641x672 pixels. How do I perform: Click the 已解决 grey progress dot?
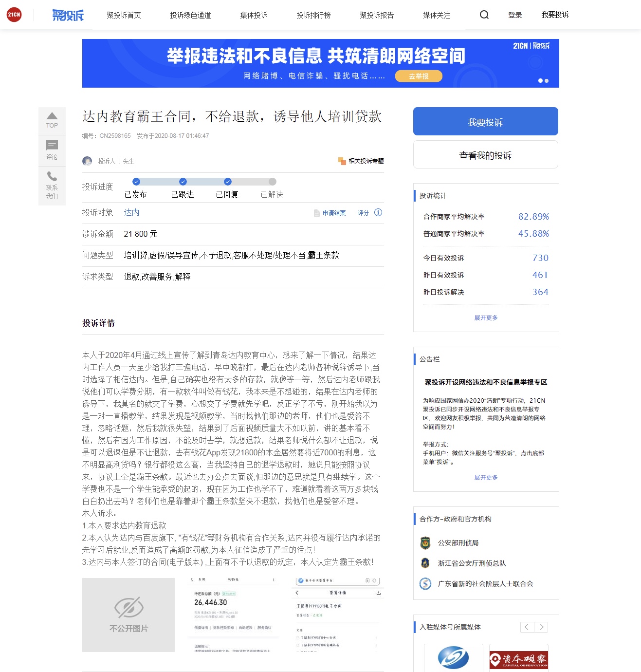click(x=273, y=182)
